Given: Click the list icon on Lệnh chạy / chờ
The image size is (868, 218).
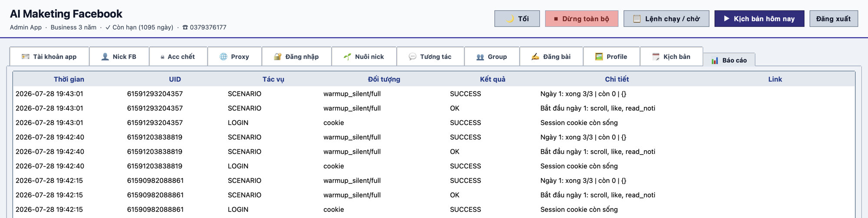Looking at the screenshot, I should 637,19.
